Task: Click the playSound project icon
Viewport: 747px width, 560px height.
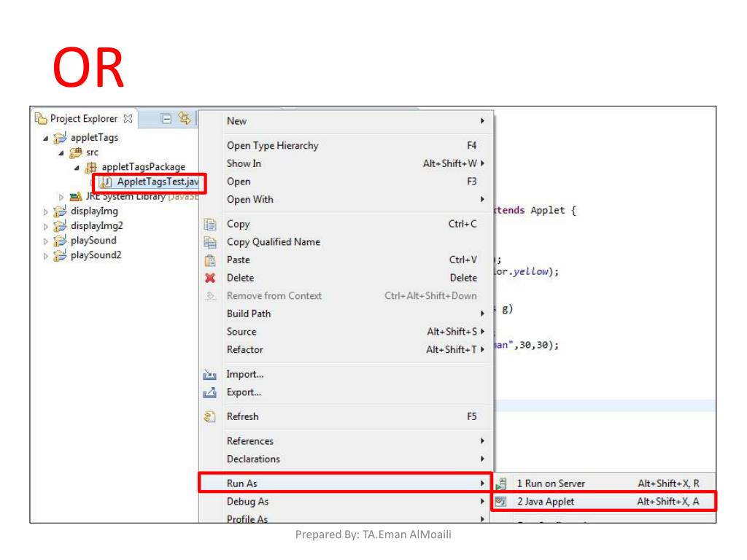Action: click(x=60, y=241)
